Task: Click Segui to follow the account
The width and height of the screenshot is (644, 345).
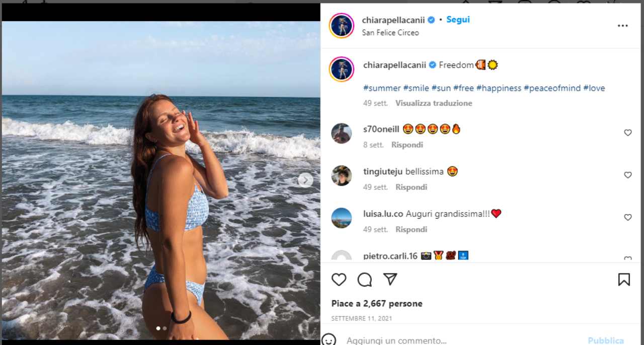Action: pos(458,20)
